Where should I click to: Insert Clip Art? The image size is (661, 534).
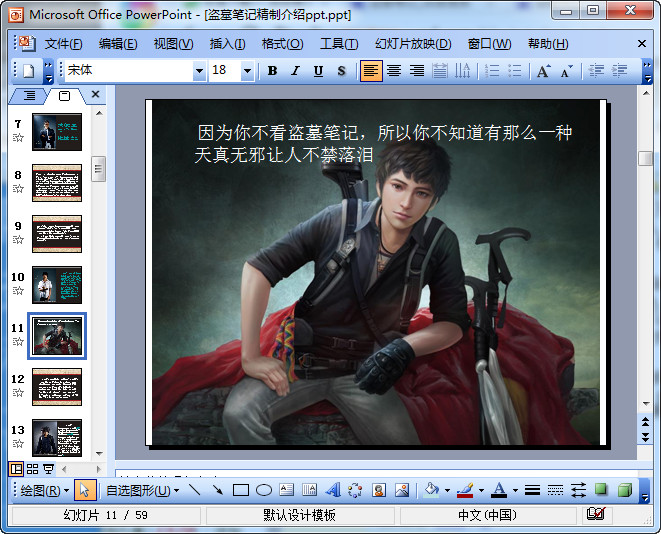(x=379, y=490)
